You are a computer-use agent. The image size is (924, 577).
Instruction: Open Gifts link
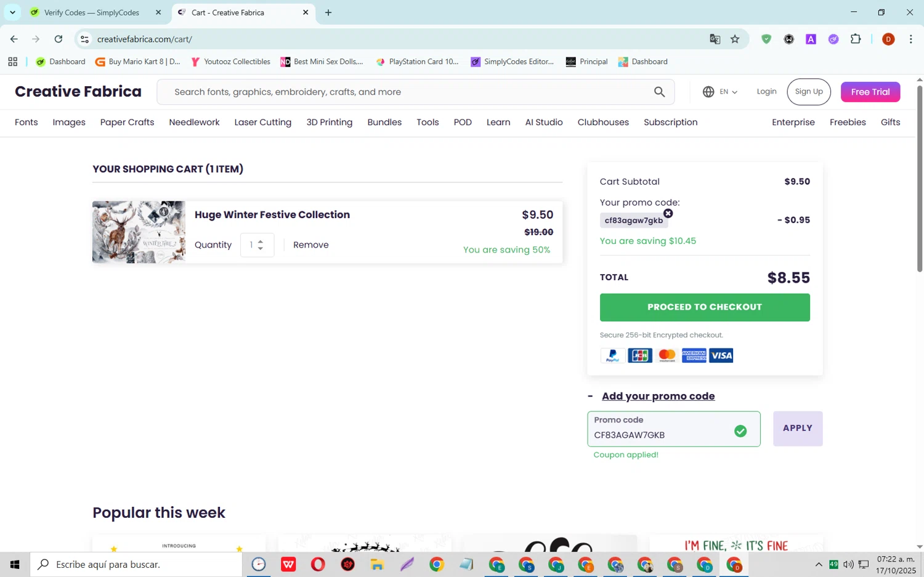(890, 123)
